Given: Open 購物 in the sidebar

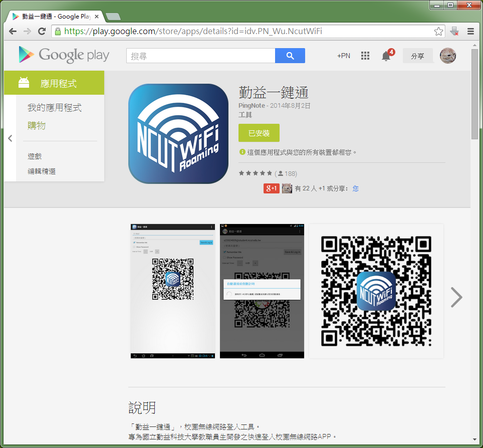Looking at the screenshot, I should click(x=37, y=125).
